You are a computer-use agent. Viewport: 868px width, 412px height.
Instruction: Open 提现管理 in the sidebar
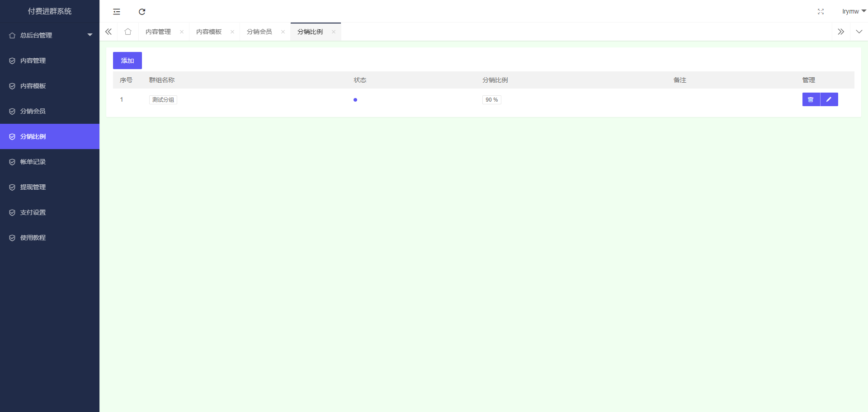(x=33, y=187)
